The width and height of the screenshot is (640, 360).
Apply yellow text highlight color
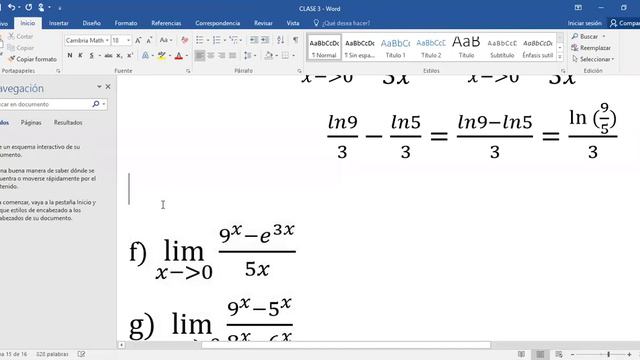pyautogui.click(x=162, y=55)
